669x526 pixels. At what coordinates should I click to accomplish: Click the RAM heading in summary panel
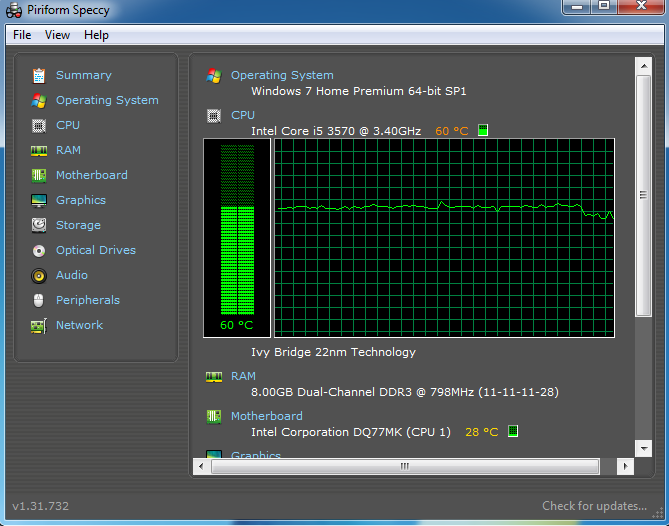pyautogui.click(x=243, y=377)
